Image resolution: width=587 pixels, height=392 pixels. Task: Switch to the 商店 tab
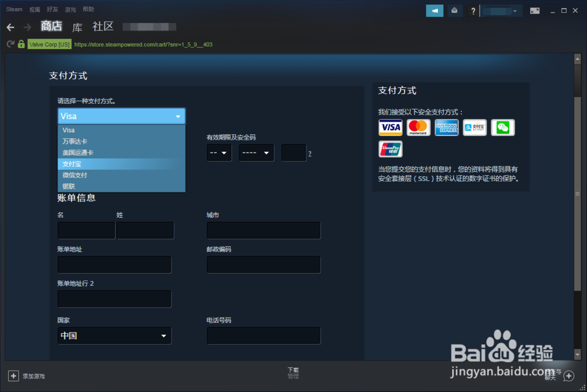[51, 26]
